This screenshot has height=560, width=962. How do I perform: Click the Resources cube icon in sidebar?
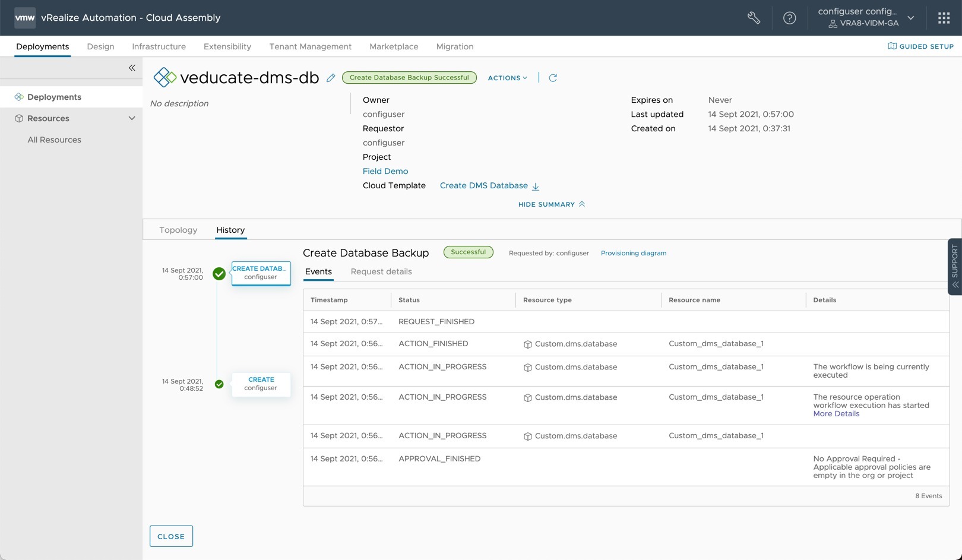pos(19,118)
